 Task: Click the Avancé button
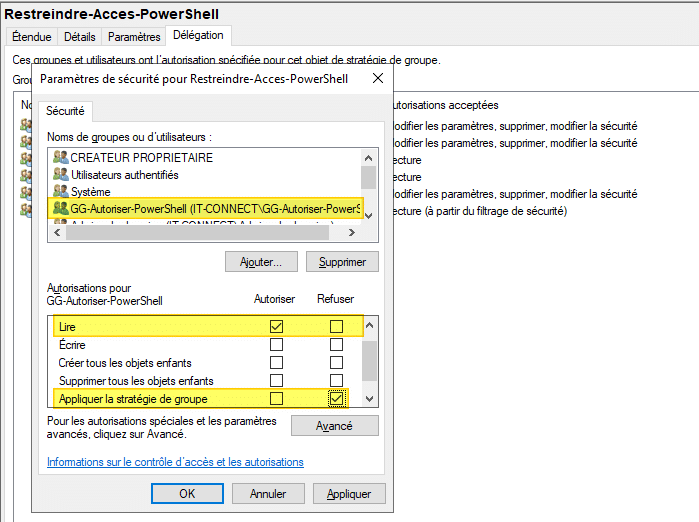pos(334,426)
